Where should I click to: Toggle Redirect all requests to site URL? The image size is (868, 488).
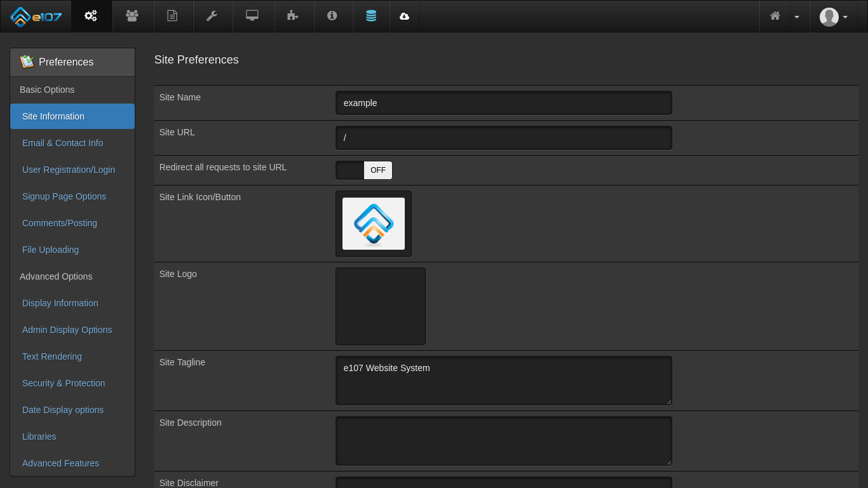[363, 170]
